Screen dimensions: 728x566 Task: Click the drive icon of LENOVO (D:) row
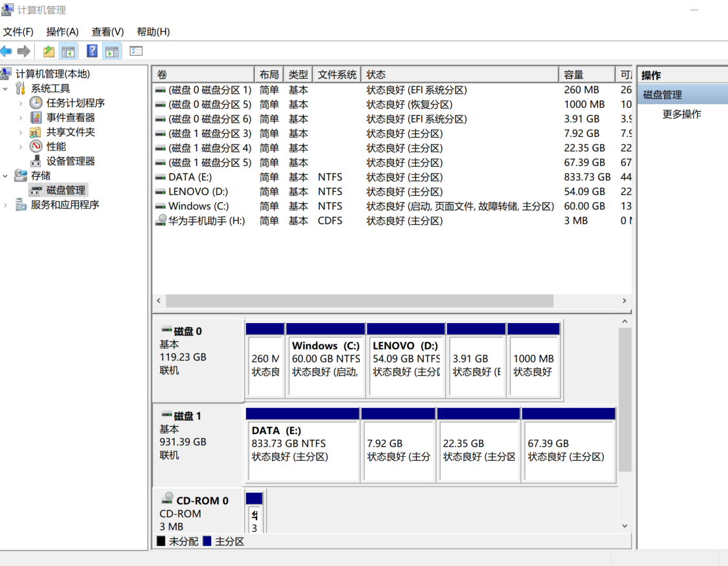pyautogui.click(x=160, y=192)
